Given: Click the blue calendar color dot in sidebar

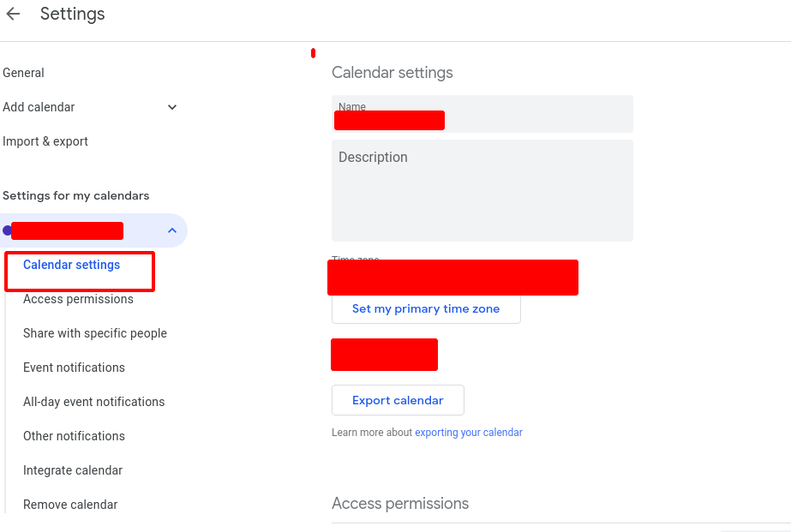Looking at the screenshot, I should point(8,230).
